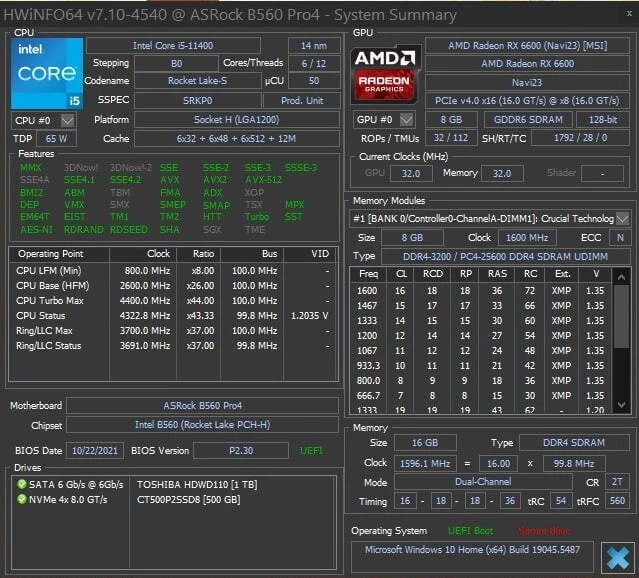Click the tRFC 560 field
The height and width of the screenshot is (578, 639).
point(617,501)
